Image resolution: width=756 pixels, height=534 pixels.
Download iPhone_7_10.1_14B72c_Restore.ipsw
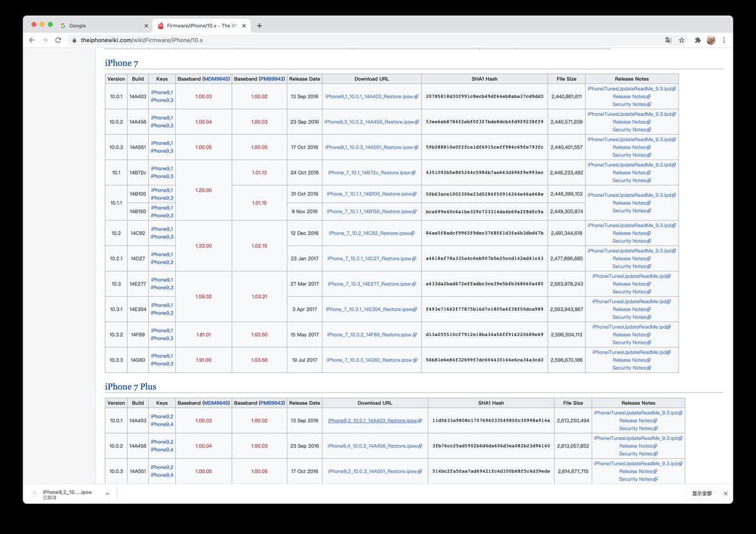pyautogui.click(x=372, y=172)
